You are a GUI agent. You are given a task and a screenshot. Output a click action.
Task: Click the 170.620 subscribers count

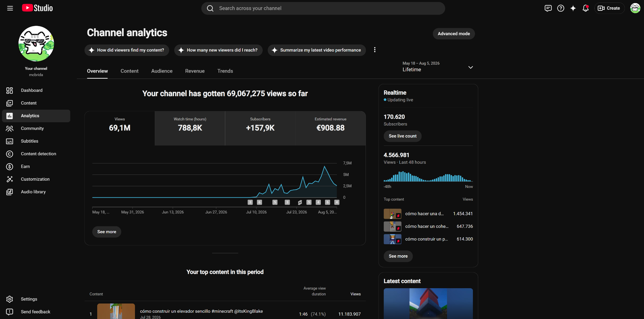click(394, 117)
